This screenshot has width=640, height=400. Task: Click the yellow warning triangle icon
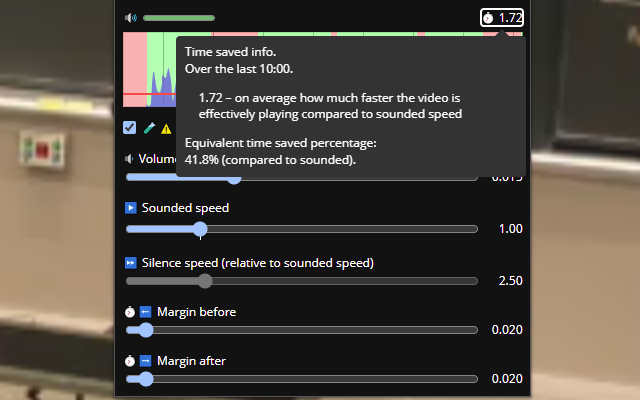pyautogui.click(x=166, y=129)
